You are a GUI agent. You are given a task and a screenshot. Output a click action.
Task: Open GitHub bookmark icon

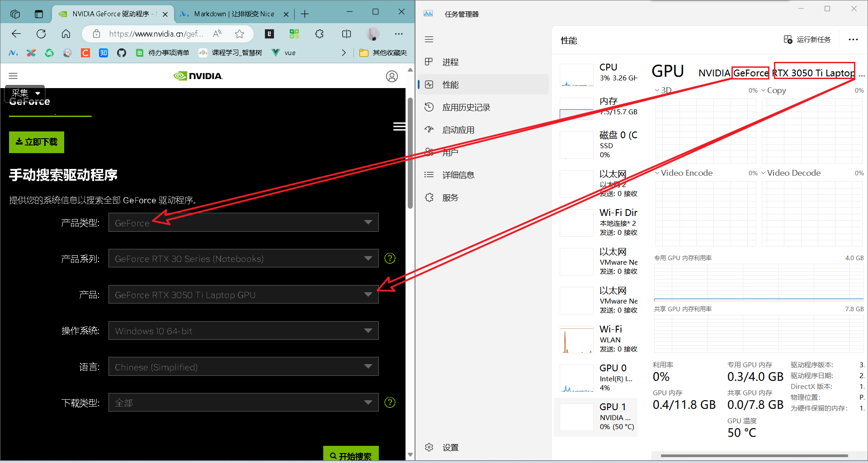point(122,53)
